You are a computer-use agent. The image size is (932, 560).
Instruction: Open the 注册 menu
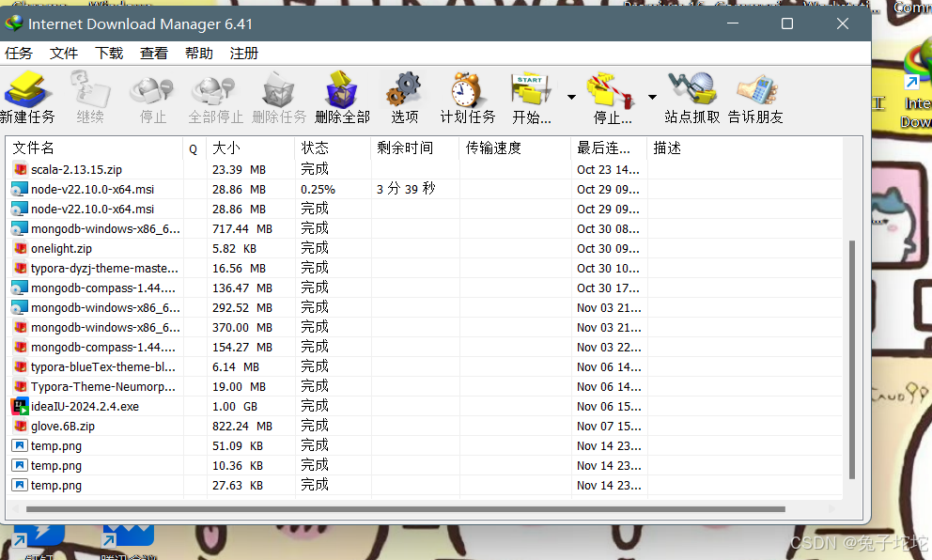[244, 54]
